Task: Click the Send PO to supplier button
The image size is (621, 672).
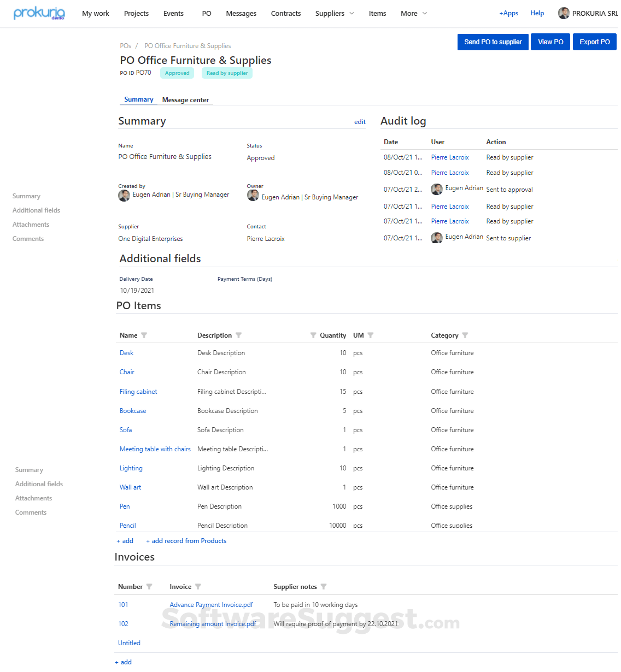Action: pyautogui.click(x=493, y=42)
